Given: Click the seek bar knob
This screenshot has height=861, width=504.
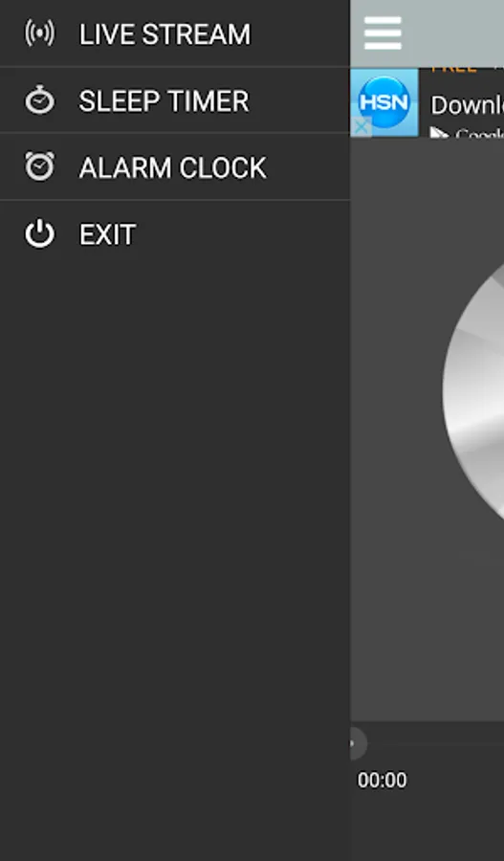Looking at the screenshot, I should 357,744.
